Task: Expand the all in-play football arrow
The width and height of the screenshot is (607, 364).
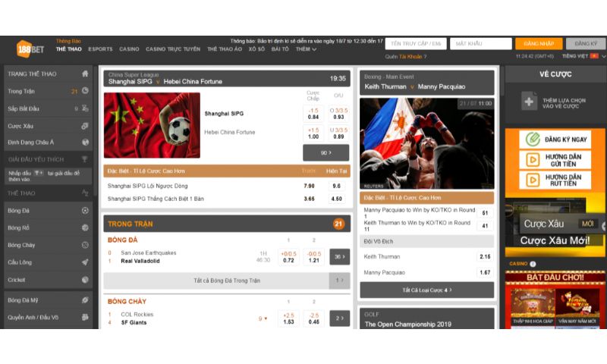Action: pos(339,281)
